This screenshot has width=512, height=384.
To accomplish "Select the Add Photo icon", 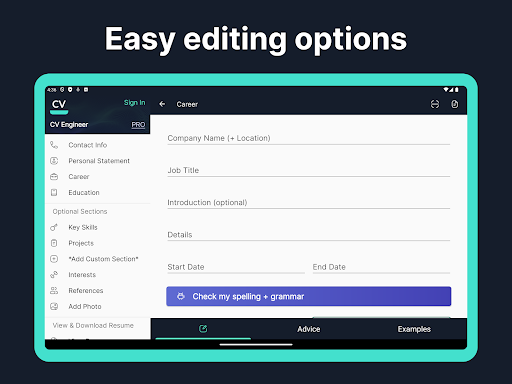I will [54, 306].
